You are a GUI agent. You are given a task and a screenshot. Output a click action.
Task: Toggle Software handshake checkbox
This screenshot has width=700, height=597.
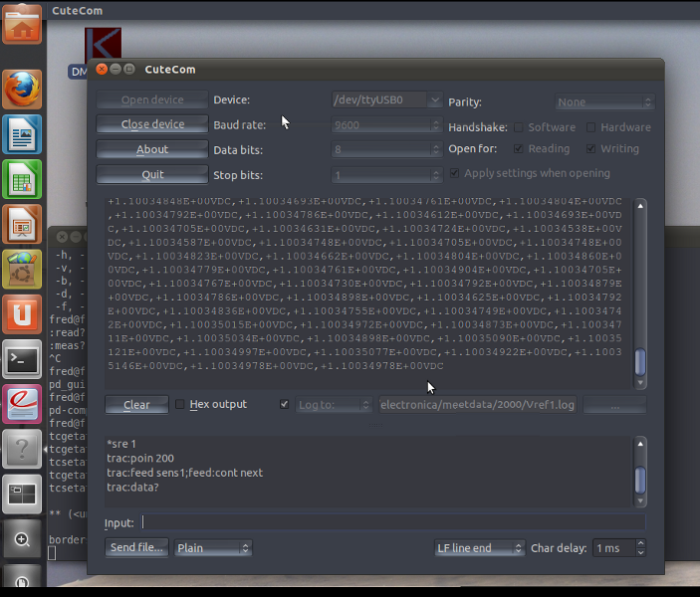click(519, 127)
